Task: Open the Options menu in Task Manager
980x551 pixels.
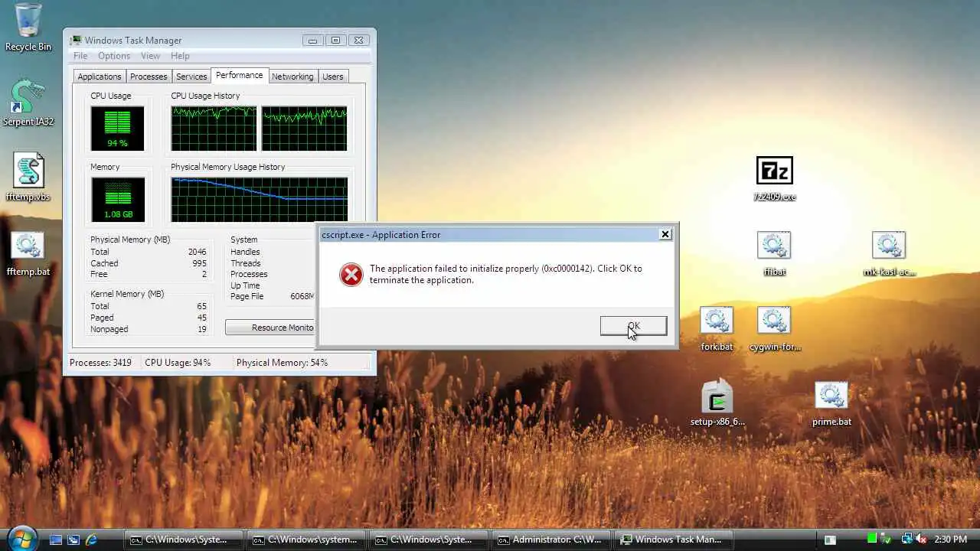Action: point(114,56)
